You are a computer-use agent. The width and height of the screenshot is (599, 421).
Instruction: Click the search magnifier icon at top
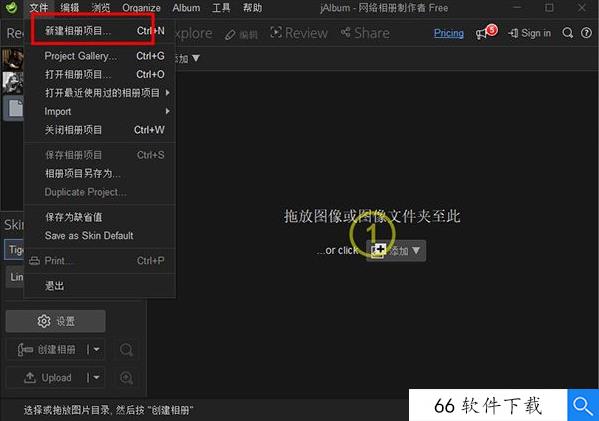click(x=568, y=33)
